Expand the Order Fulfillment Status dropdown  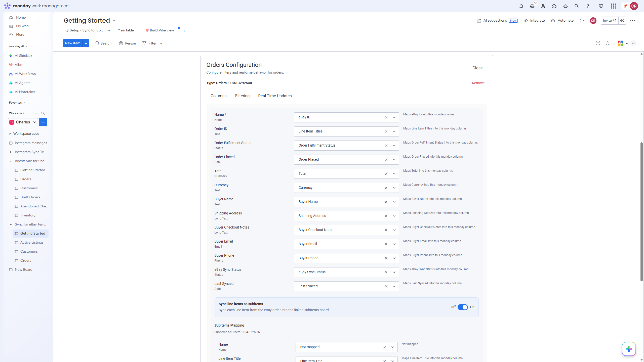[x=394, y=146]
